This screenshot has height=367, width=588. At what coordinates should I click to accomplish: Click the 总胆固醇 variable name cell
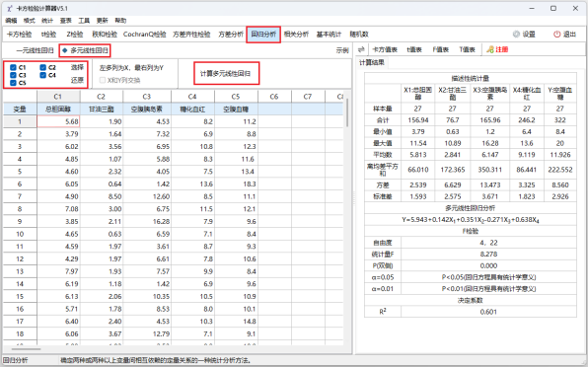pos(58,110)
